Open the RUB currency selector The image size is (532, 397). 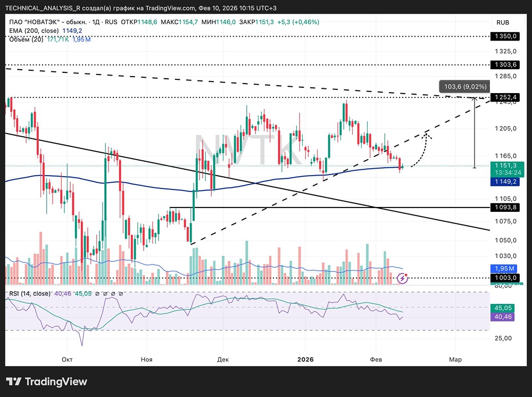503,22
